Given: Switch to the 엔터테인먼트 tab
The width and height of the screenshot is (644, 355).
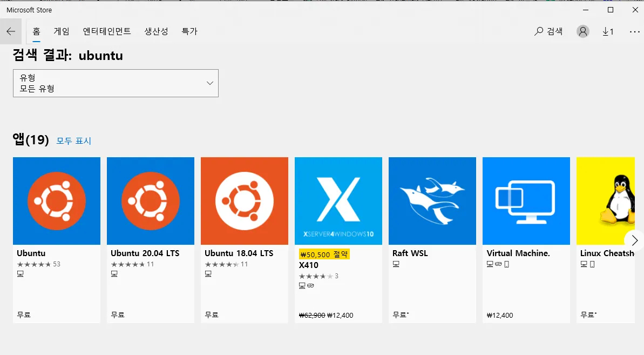Looking at the screenshot, I should (x=107, y=31).
